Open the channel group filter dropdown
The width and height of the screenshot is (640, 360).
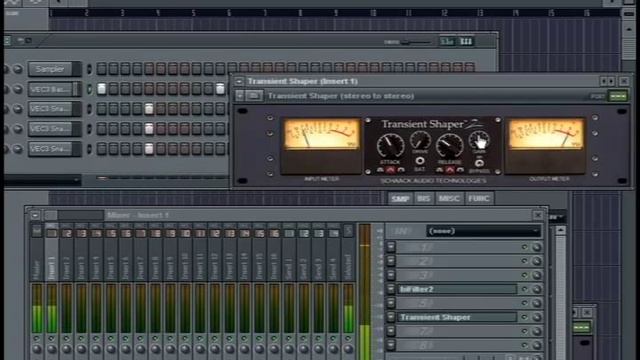(x=42, y=180)
